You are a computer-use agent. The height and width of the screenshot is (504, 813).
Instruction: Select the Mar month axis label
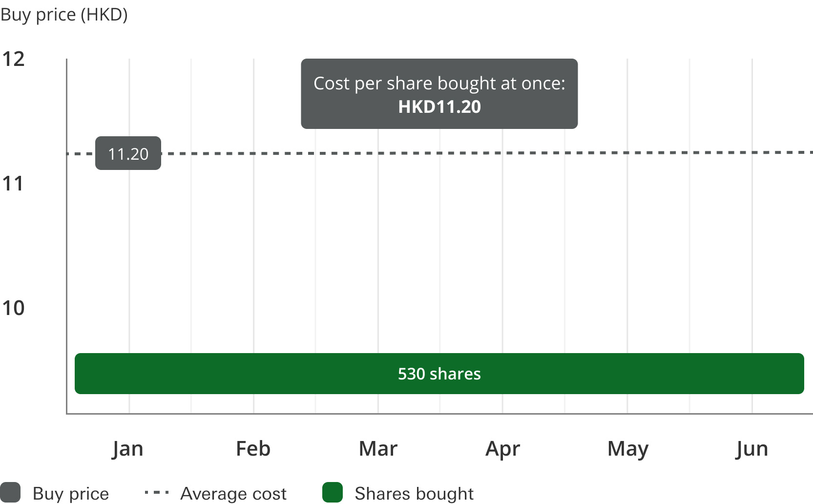[378, 448]
